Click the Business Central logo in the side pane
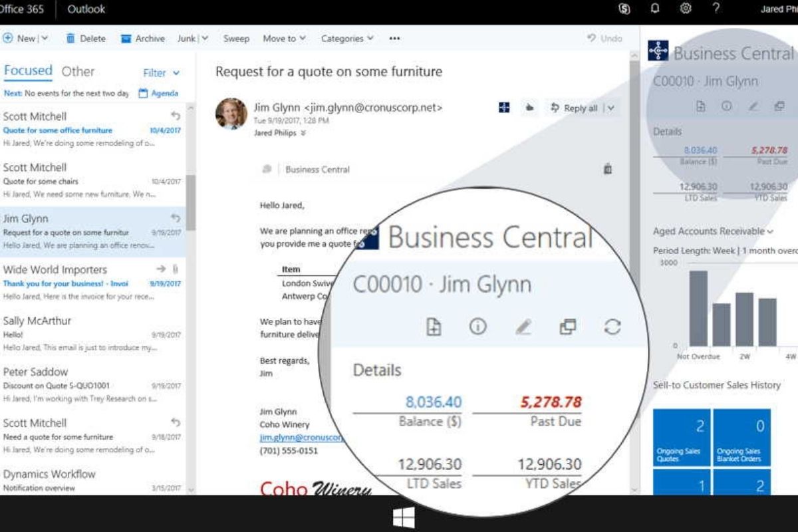The image size is (798, 532). pyautogui.click(x=658, y=51)
